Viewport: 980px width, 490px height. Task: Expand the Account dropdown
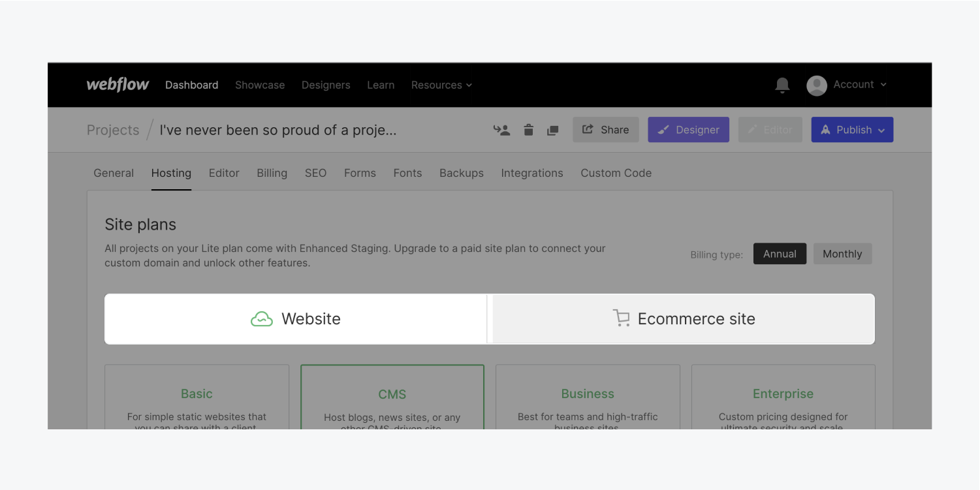click(860, 85)
